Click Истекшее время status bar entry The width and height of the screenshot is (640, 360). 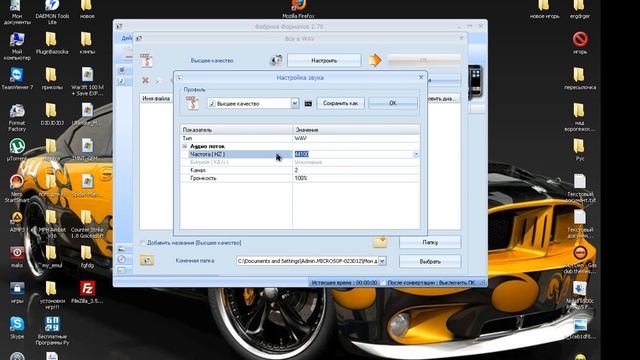(x=344, y=282)
